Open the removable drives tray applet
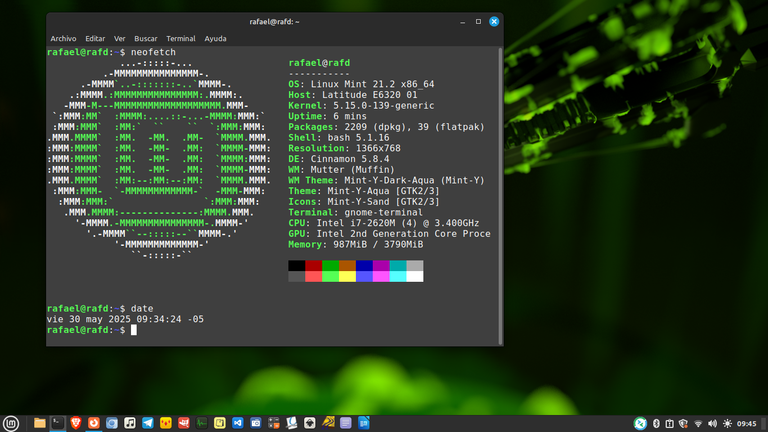 point(670,423)
